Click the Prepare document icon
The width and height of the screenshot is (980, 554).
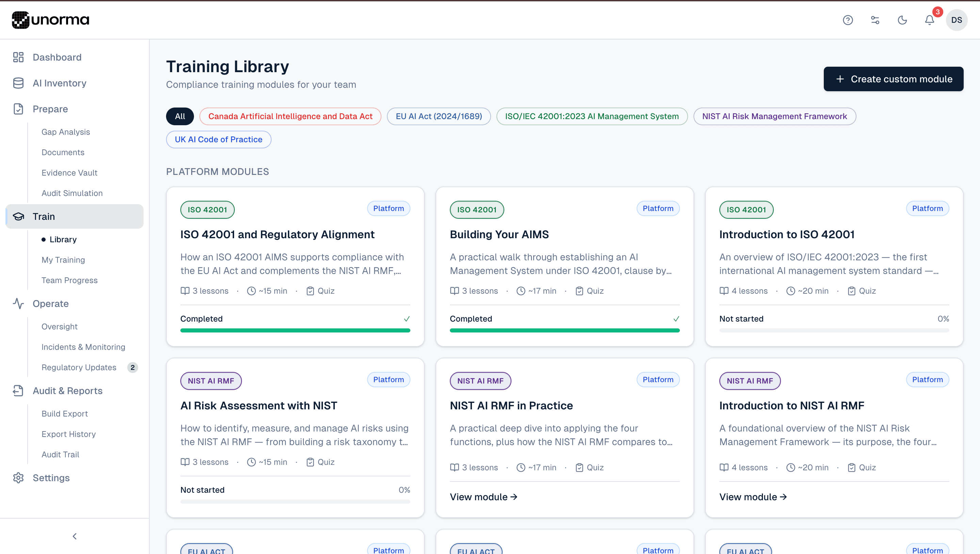point(18,109)
